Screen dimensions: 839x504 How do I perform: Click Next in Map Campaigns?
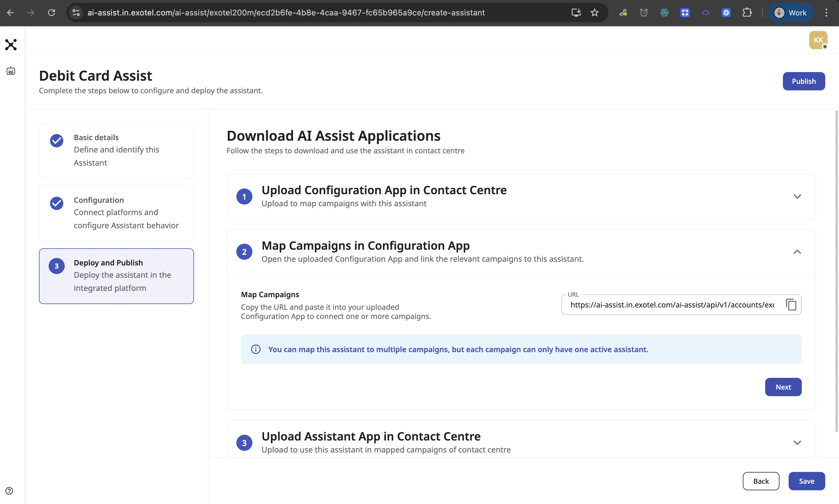pos(783,387)
